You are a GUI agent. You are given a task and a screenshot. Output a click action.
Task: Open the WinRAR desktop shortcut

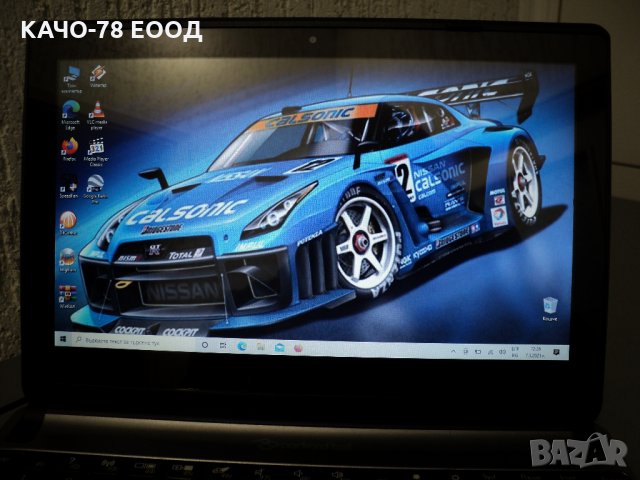67,296
